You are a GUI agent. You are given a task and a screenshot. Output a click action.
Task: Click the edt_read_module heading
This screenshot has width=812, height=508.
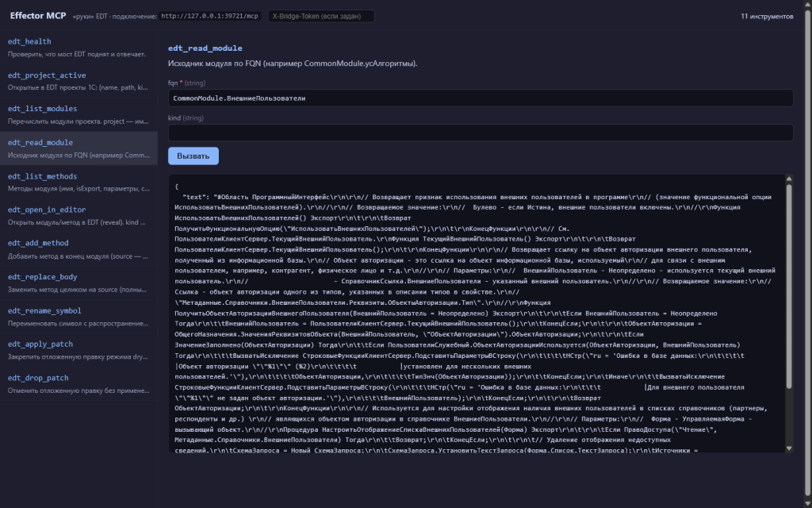205,48
